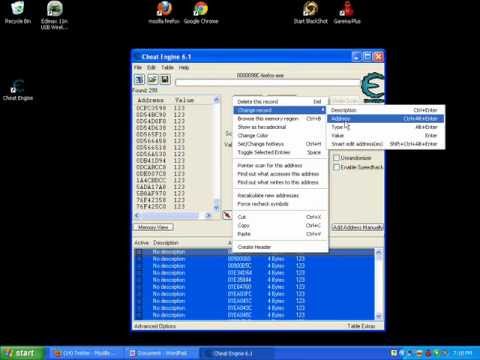
Task: Open the Edit menu
Action: pyautogui.click(x=151, y=67)
